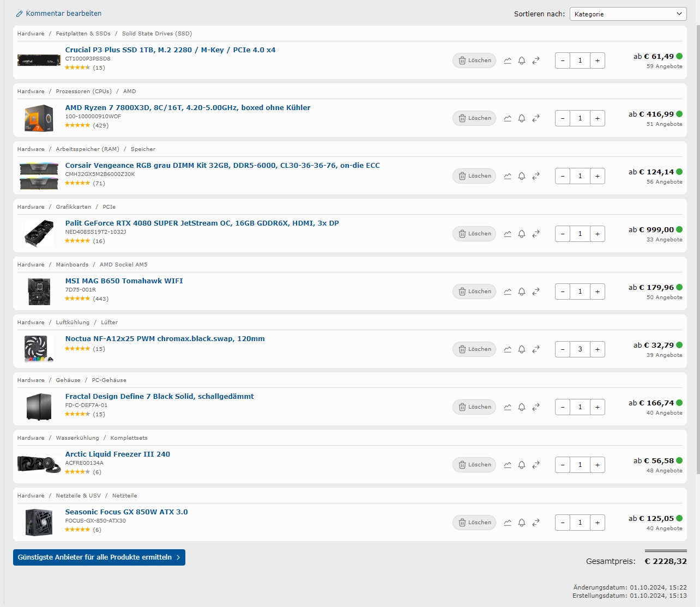Click swap arrows icon for MSI MAG B650 Tomahawk
Image resolution: width=700 pixels, height=607 pixels.
[x=536, y=292]
